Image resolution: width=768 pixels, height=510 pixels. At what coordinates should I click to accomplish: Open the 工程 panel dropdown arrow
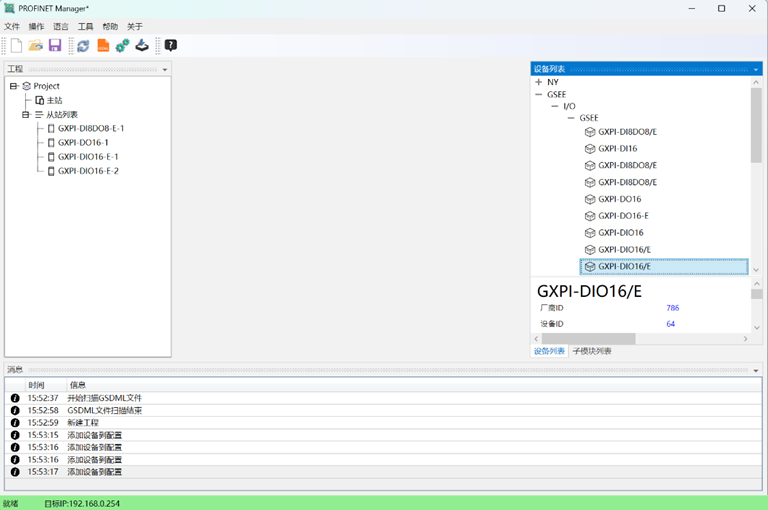click(x=165, y=70)
